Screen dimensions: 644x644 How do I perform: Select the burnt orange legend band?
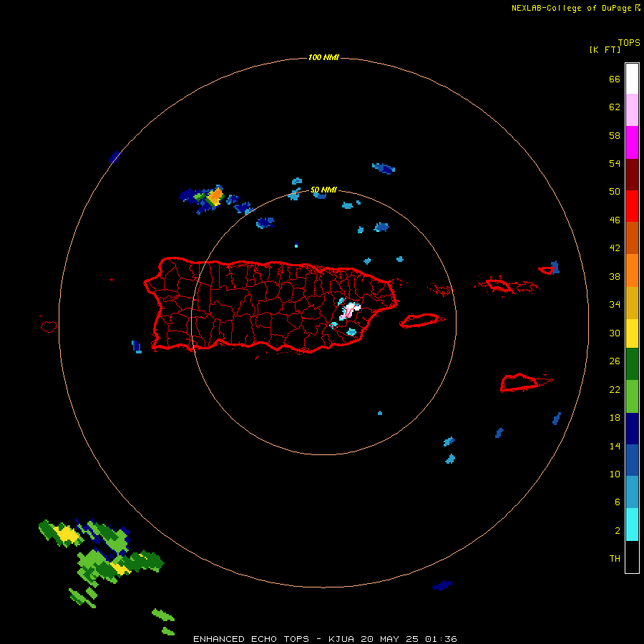(632, 238)
